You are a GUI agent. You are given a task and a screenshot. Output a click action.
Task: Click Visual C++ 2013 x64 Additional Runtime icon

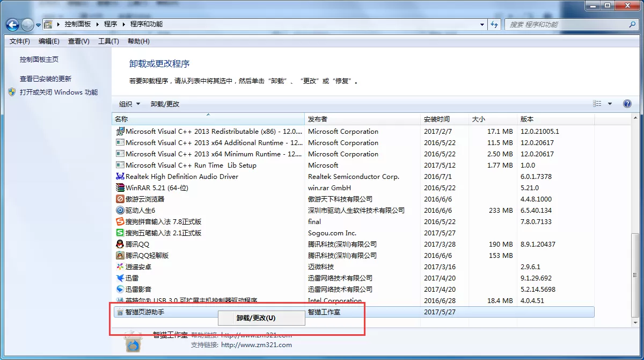(120, 142)
